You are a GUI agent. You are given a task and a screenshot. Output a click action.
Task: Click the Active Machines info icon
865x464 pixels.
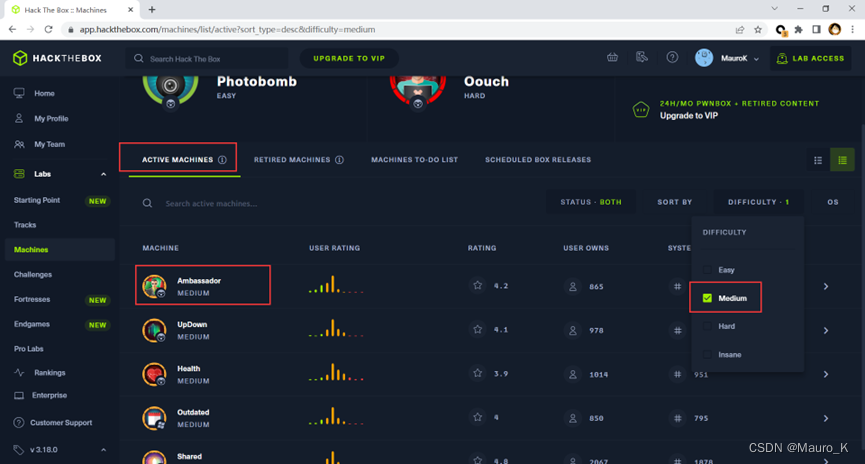coord(222,160)
